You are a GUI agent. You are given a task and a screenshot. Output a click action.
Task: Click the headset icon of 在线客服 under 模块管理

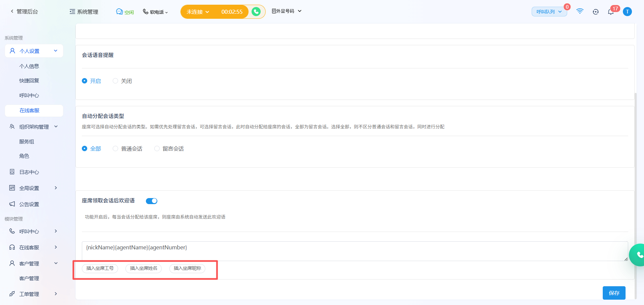tap(12, 247)
